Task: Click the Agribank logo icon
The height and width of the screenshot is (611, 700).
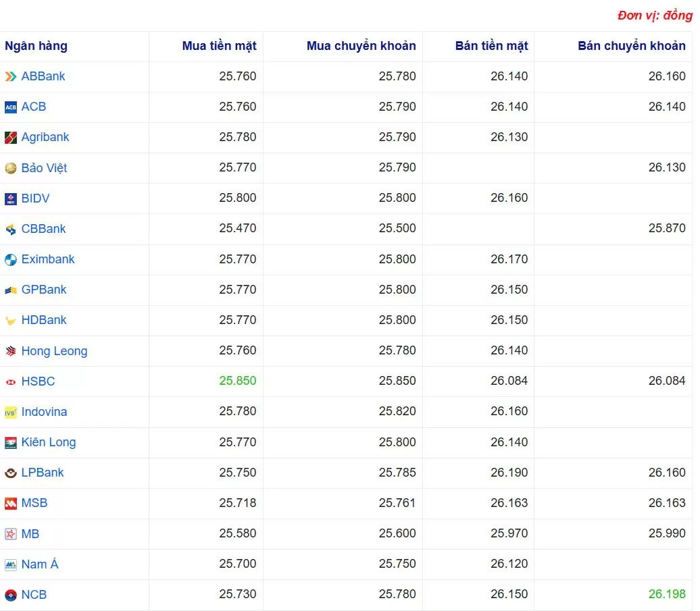Action: (x=11, y=137)
